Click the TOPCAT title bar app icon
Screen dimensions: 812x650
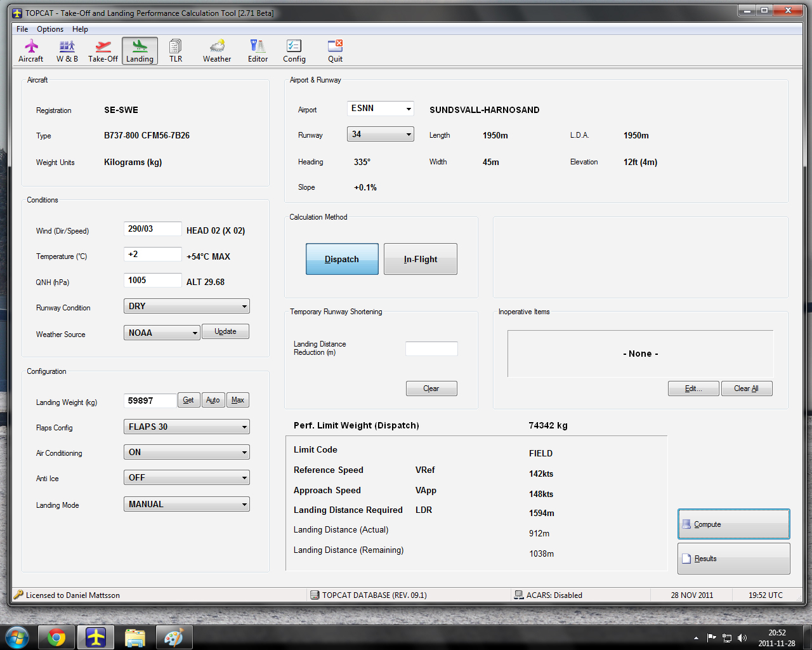(x=17, y=13)
